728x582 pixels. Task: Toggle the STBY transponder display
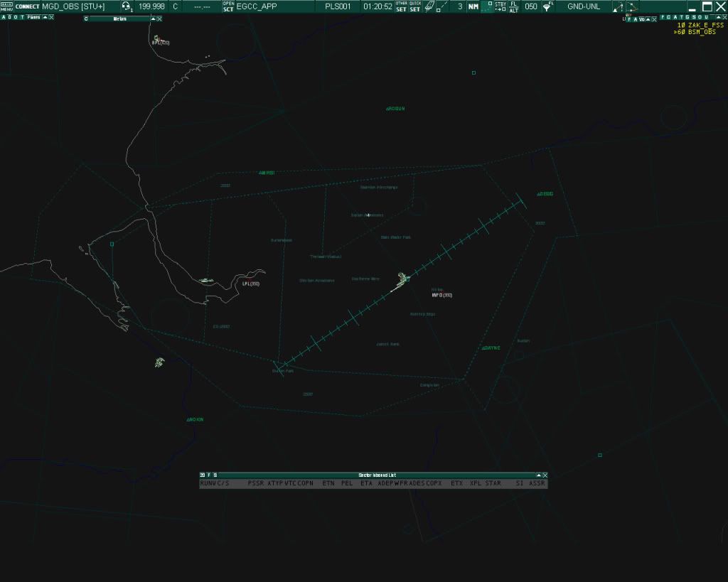tap(500, 6)
